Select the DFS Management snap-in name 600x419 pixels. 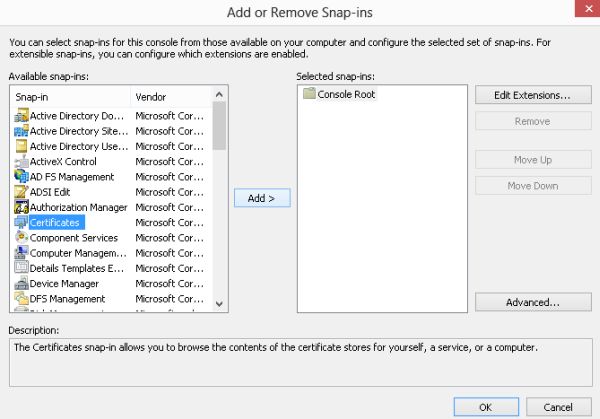pos(67,299)
